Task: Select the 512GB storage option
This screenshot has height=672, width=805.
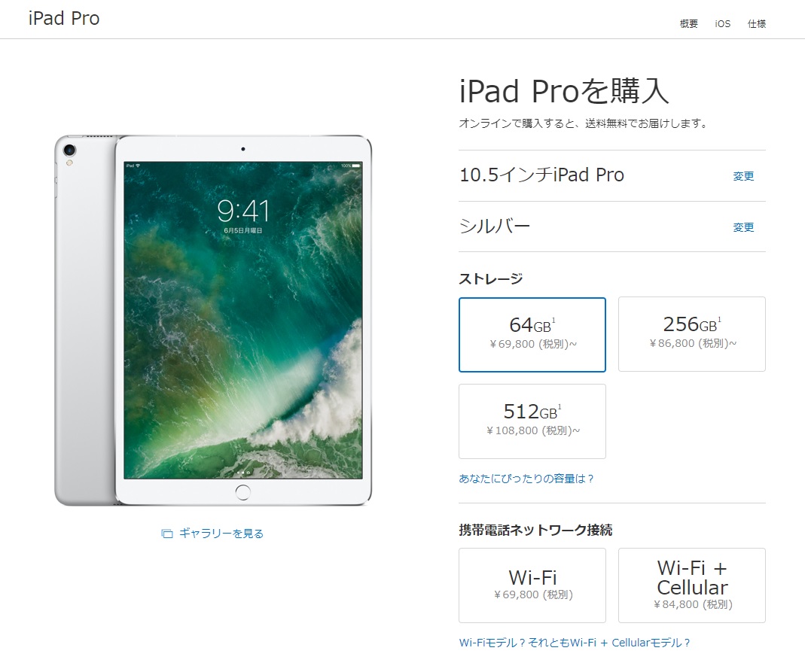Action: 532,421
